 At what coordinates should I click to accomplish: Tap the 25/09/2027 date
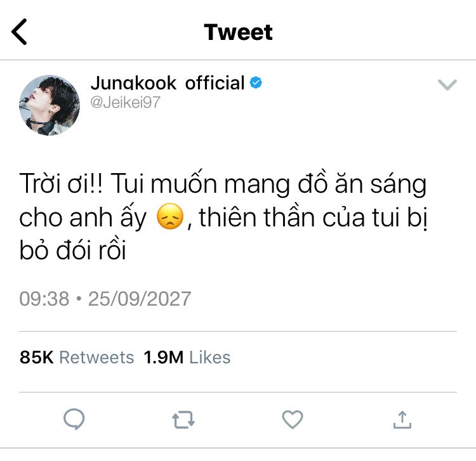pos(140,299)
